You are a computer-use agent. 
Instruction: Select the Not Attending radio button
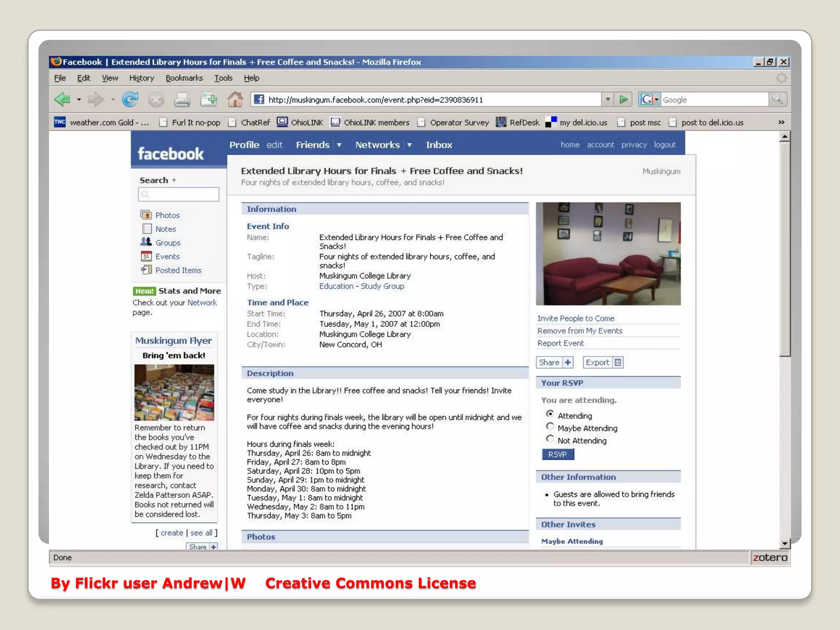tap(550, 438)
